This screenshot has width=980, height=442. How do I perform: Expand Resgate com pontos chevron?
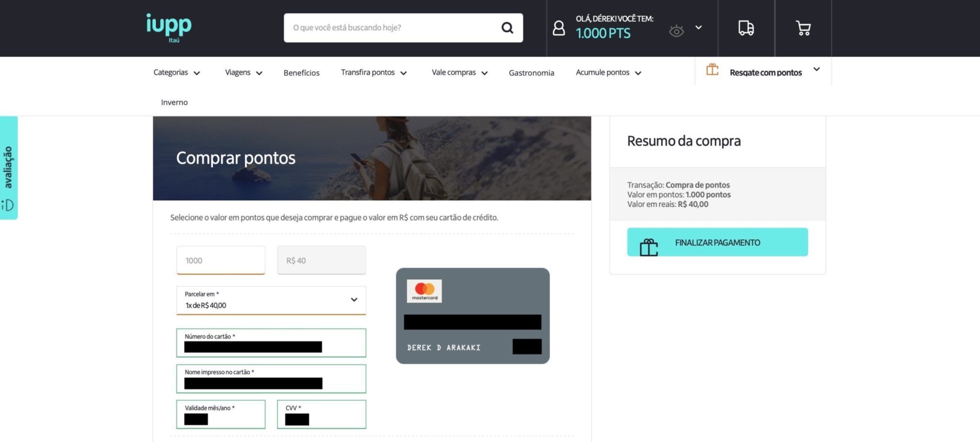tap(817, 69)
